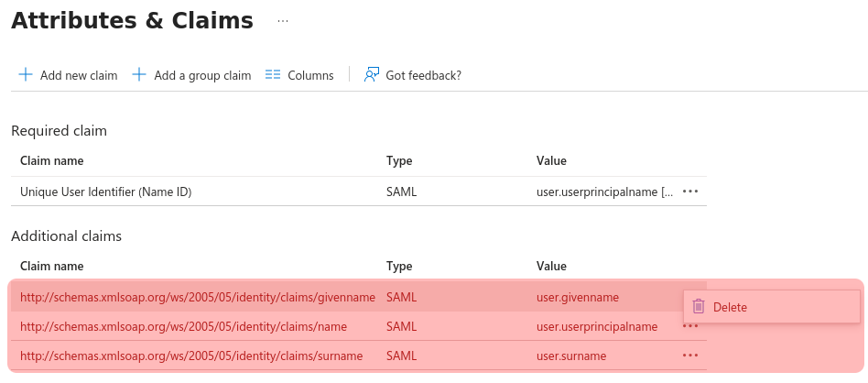Image resolution: width=868 pixels, height=383 pixels.
Task: Expand the more options for the user.userprincipalname name claim
Action: [x=690, y=326]
